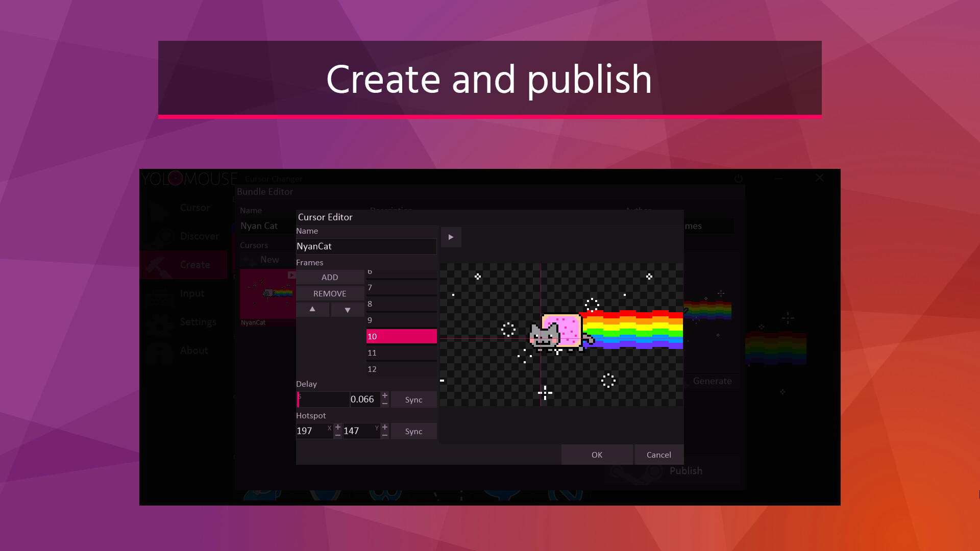Move frame up with the arrow button
The image size is (980, 551).
(312, 309)
